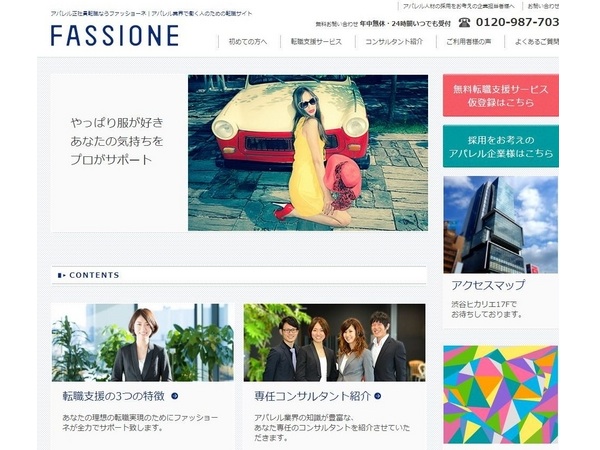Click the telephone icon beside 0120-987-703
The height and width of the screenshot is (450, 600).
[x=465, y=23]
